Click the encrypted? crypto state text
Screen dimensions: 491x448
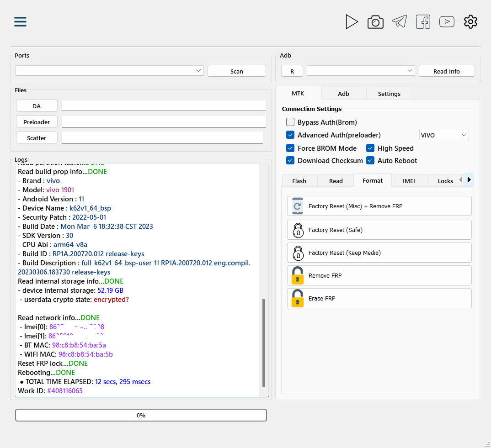click(x=111, y=299)
